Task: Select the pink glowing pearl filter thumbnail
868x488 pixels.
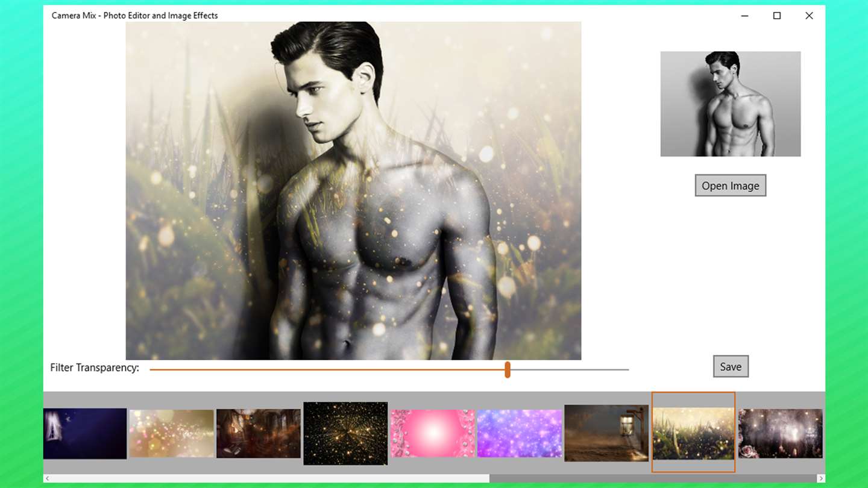Action: click(x=432, y=434)
